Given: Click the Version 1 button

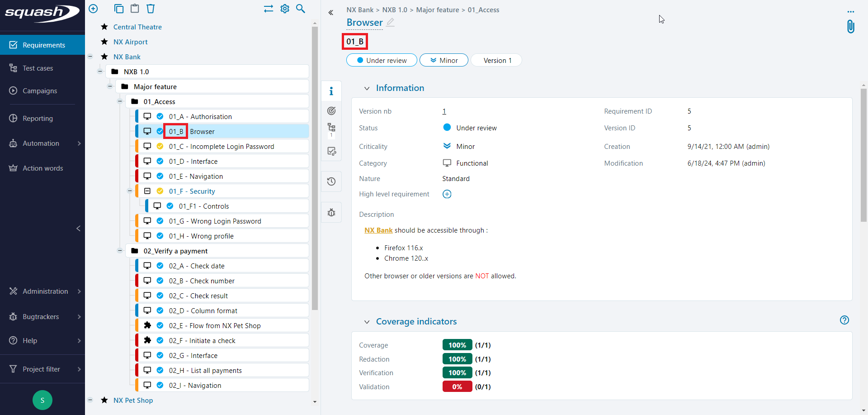Looking at the screenshot, I should [x=497, y=60].
